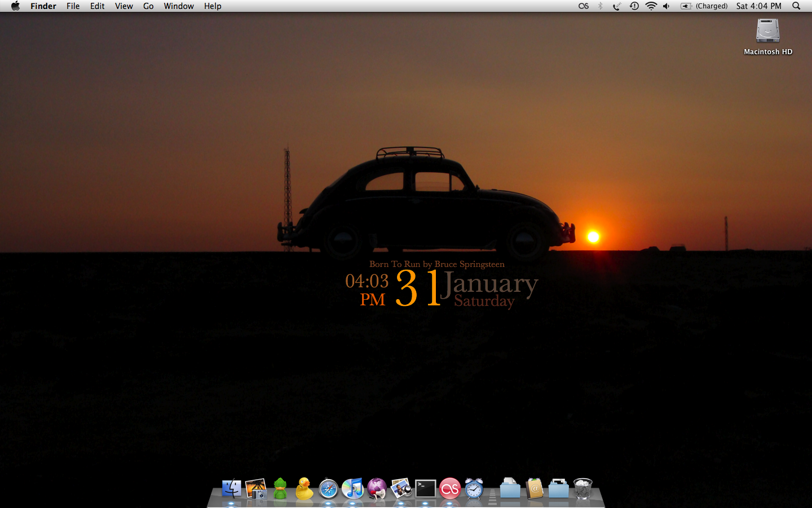Open battery status showing Charged

704,6
